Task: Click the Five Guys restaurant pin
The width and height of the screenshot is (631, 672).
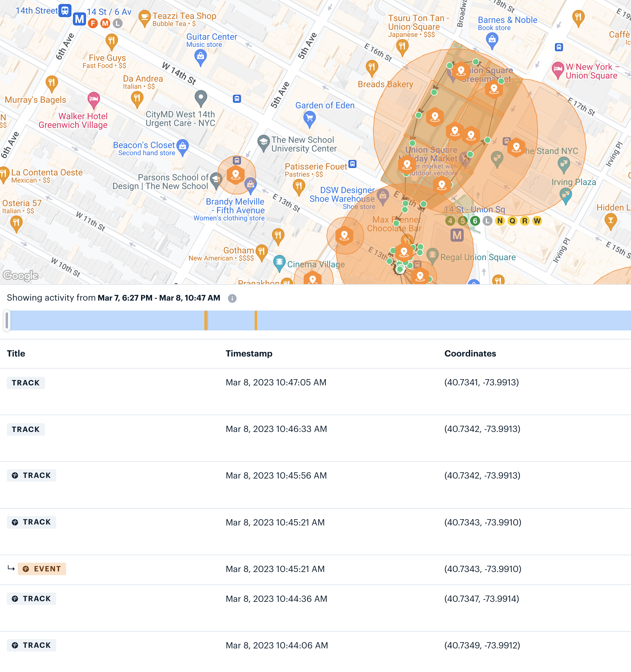Action: (111, 42)
